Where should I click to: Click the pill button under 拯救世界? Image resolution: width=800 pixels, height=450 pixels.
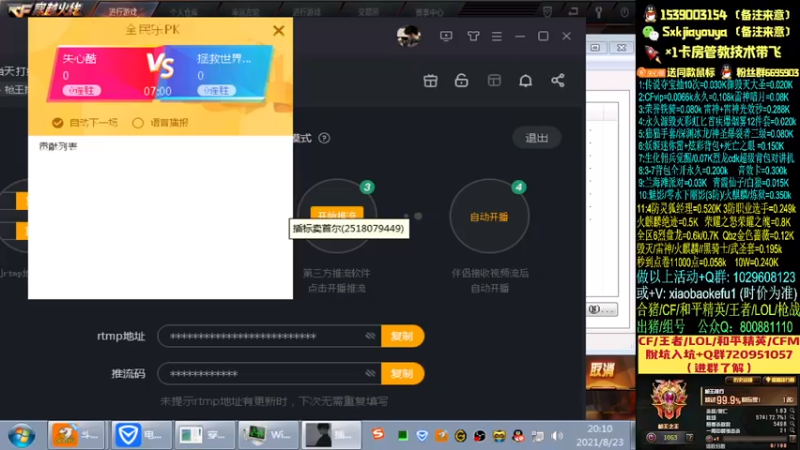pyautogui.click(x=216, y=91)
